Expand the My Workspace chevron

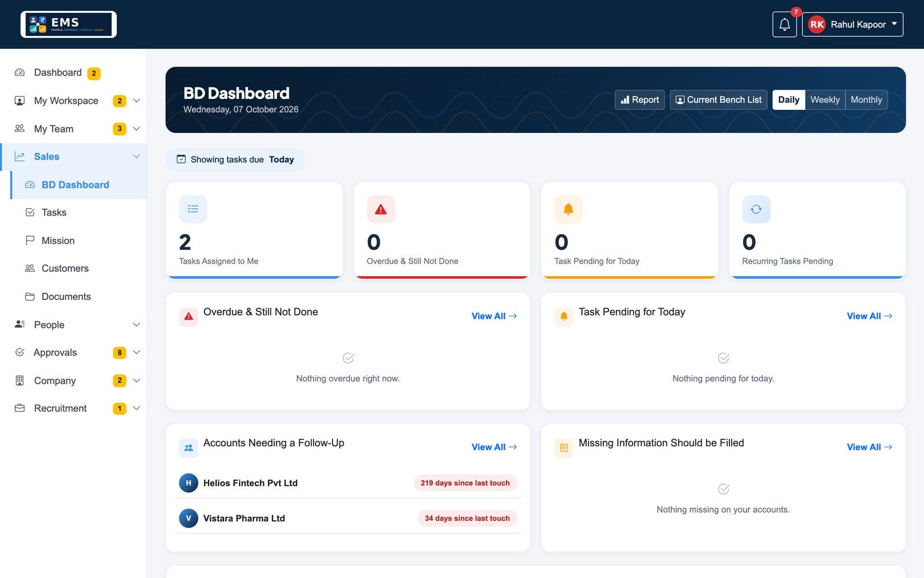point(136,101)
